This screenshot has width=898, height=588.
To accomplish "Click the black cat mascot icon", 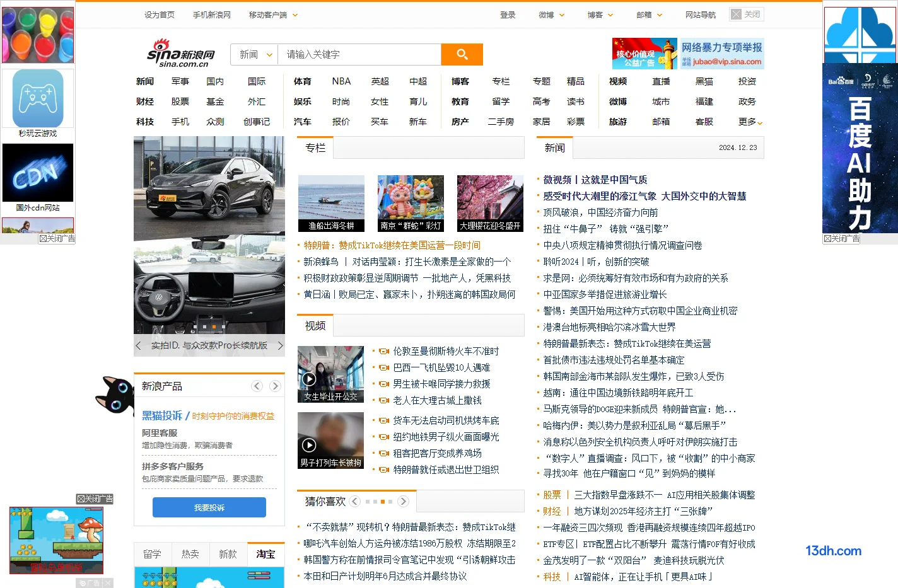I will (115, 395).
